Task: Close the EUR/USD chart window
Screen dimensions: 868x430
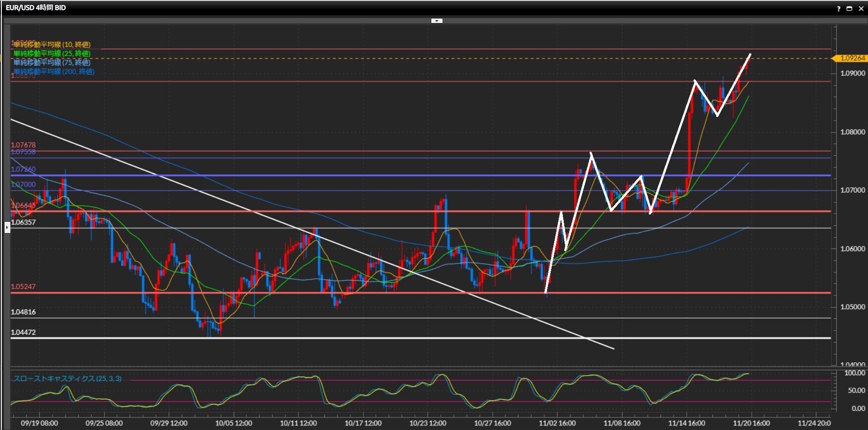Action: coord(861,9)
